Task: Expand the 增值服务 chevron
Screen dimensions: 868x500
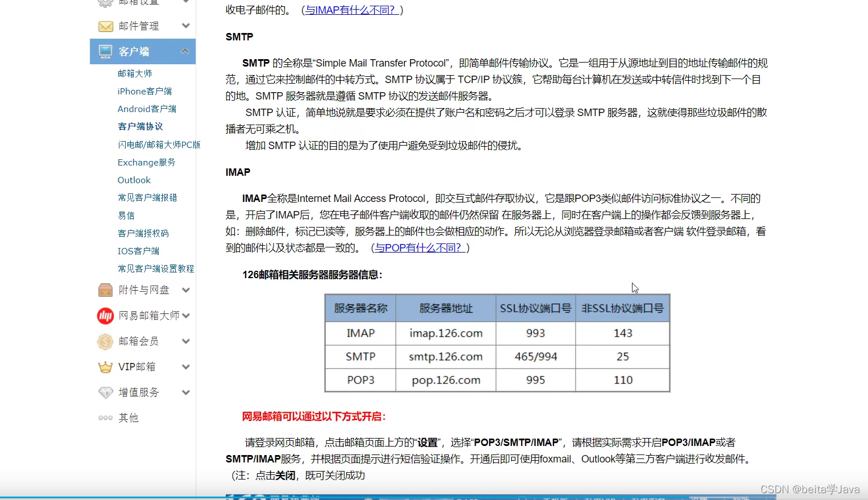Action: (x=185, y=392)
